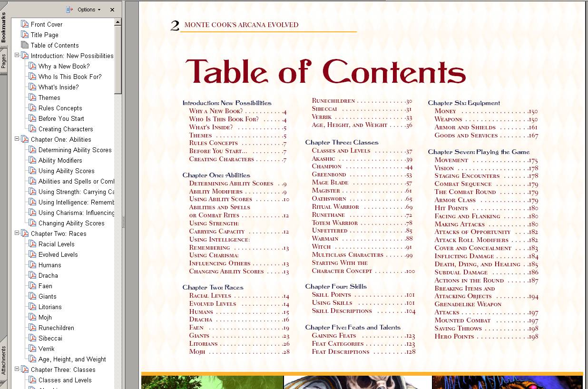
Task: Click the Sibeccai bookmark icon
Action: click(x=32, y=338)
